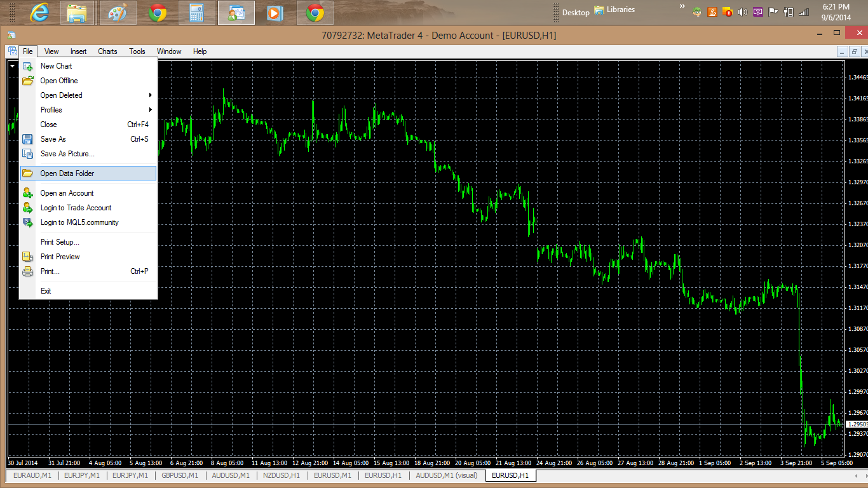Select New Chart in the File menu
Image resolution: width=868 pixels, height=488 pixels.
click(x=88, y=66)
